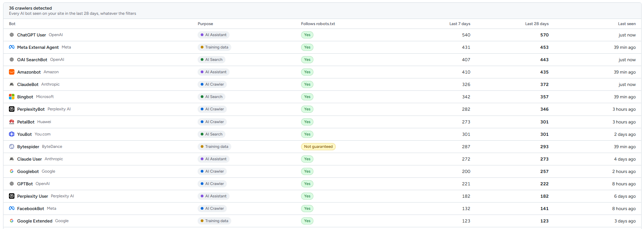Open the FacebookBot bot name
Screen dimensions: 644x229
pyautogui.click(x=31, y=209)
